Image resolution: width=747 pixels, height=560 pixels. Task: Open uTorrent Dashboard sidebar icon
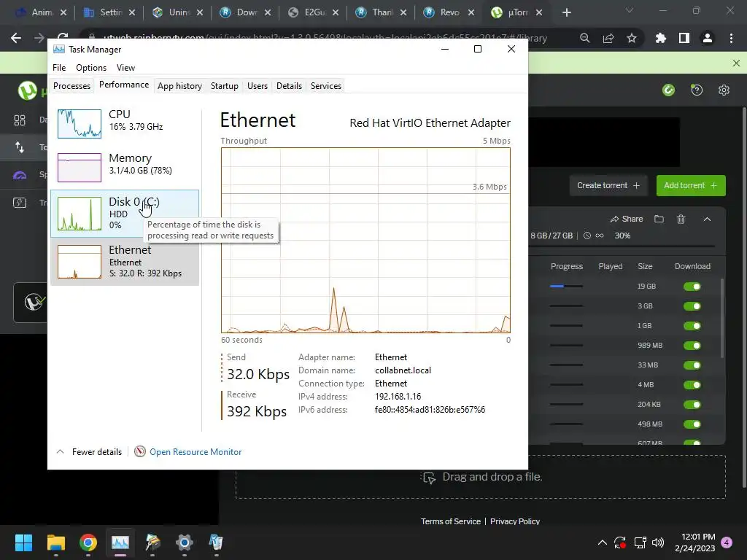point(20,120)
